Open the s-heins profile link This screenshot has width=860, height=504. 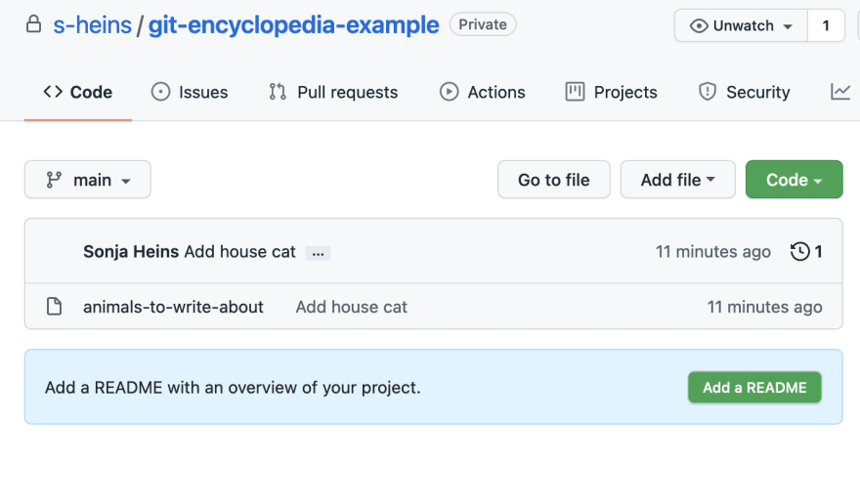pos(92,25)
